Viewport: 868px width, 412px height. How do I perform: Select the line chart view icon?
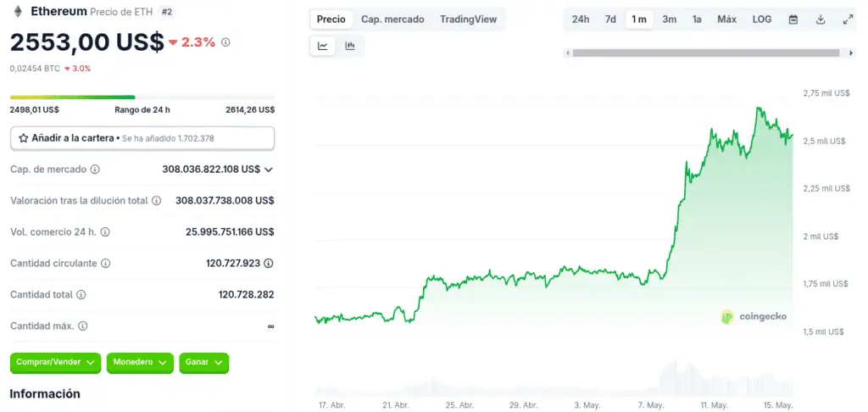tap(323, 46)
